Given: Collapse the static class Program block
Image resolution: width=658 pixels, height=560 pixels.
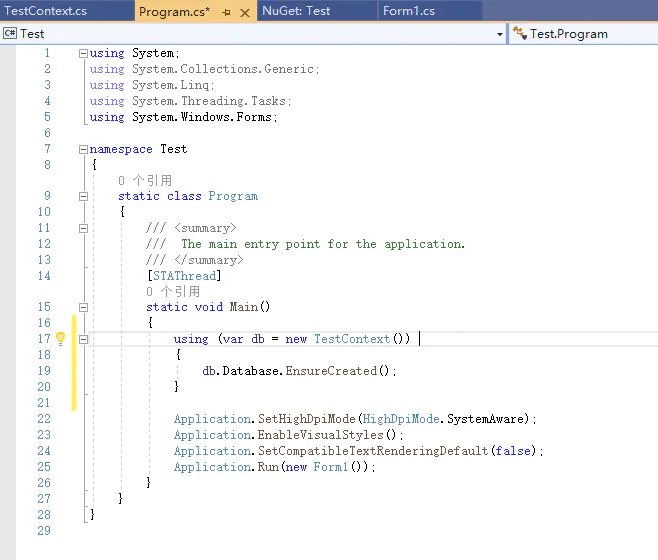Looking at the screenshot, I should coord(83,196).
